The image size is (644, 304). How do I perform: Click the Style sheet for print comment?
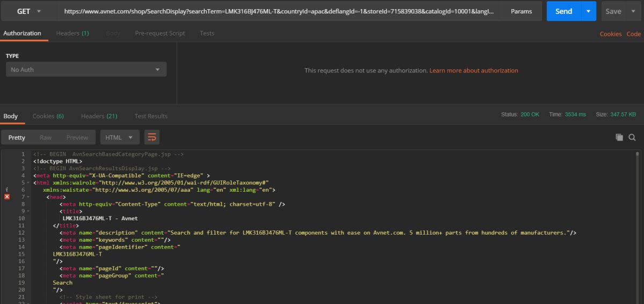[108, 298]
